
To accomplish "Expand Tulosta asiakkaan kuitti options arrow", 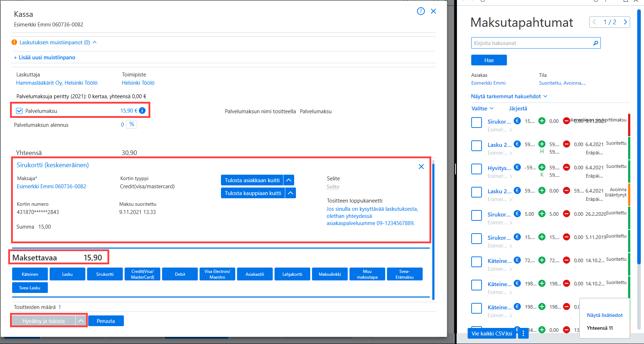I will tap(289, 180).
